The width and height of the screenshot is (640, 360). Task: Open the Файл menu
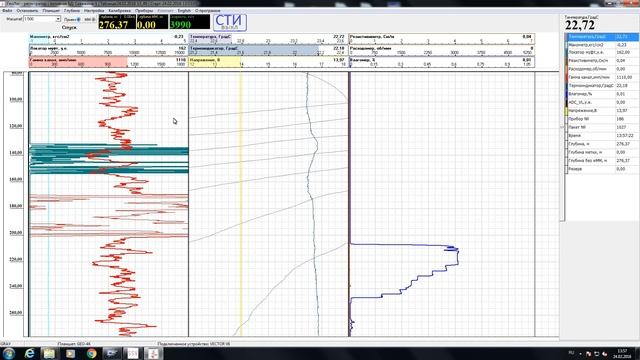(7, 11)
